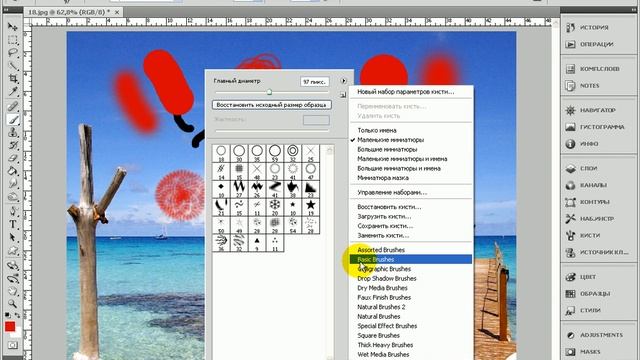Load the Wet Media Brushes set

pyautogui.click(x=411, y=354)
